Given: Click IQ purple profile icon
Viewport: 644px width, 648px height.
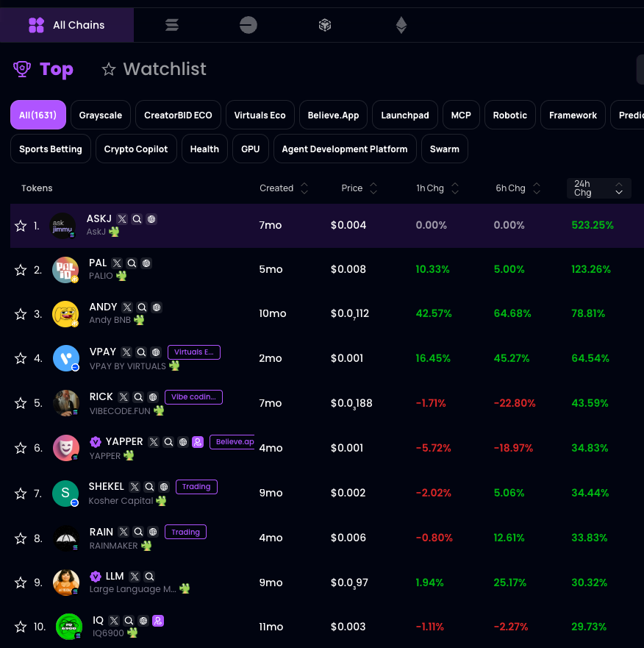Looking at the screenshot, I should pyautogui.click(x=158, y=621).
